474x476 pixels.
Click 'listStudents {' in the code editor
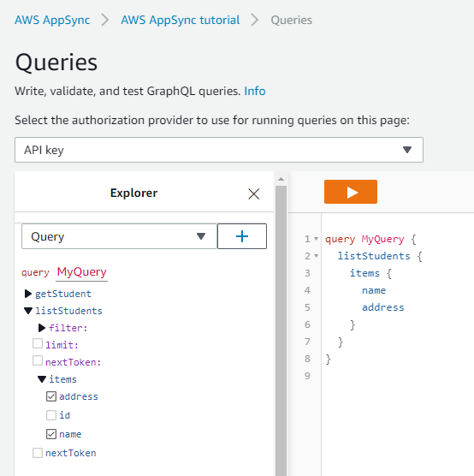click(x=380, y=256)
